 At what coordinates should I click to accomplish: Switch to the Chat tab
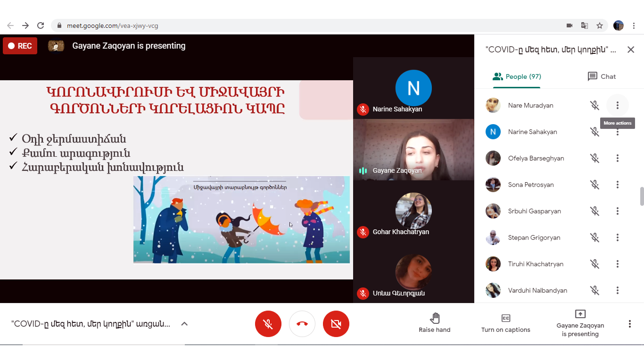[x=602, y=76]
